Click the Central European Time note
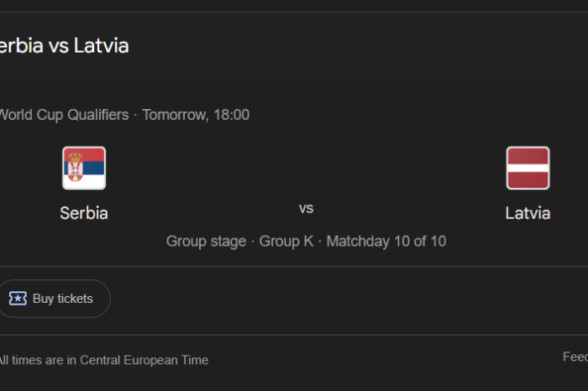The height and width of the screenshot is (391, 588). coord(104,360)
